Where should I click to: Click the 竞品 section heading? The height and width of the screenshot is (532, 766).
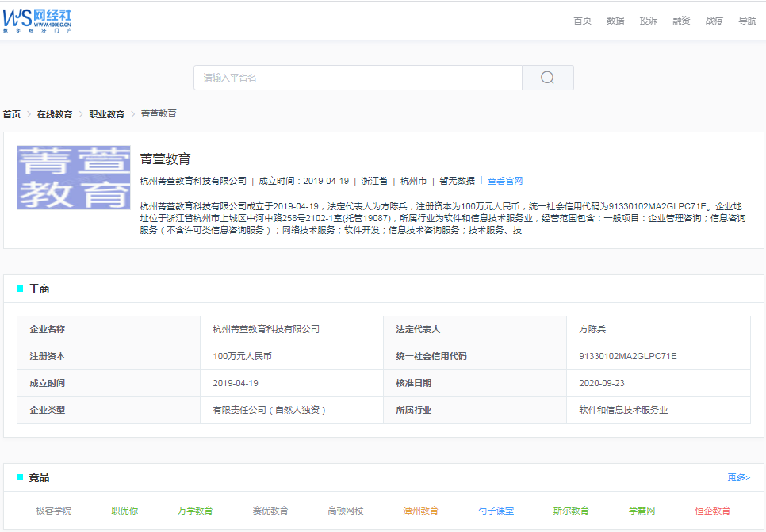[x=39, y=478]
